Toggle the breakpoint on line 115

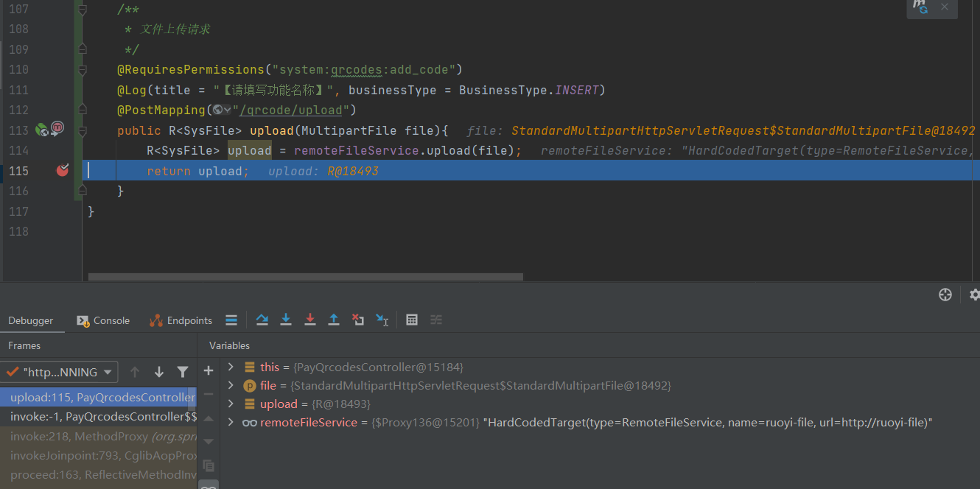click(63, 171)
